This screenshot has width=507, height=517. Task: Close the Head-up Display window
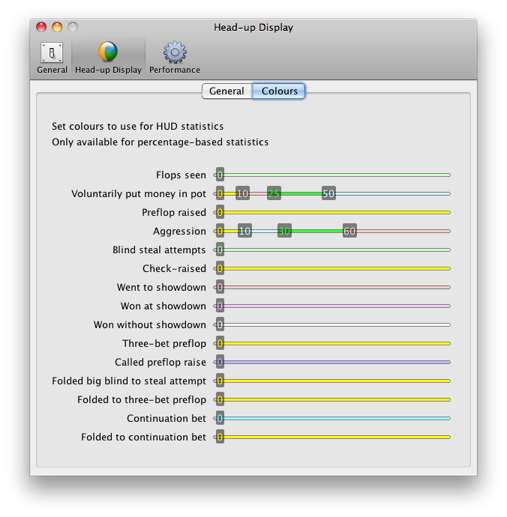click(41, 27)
